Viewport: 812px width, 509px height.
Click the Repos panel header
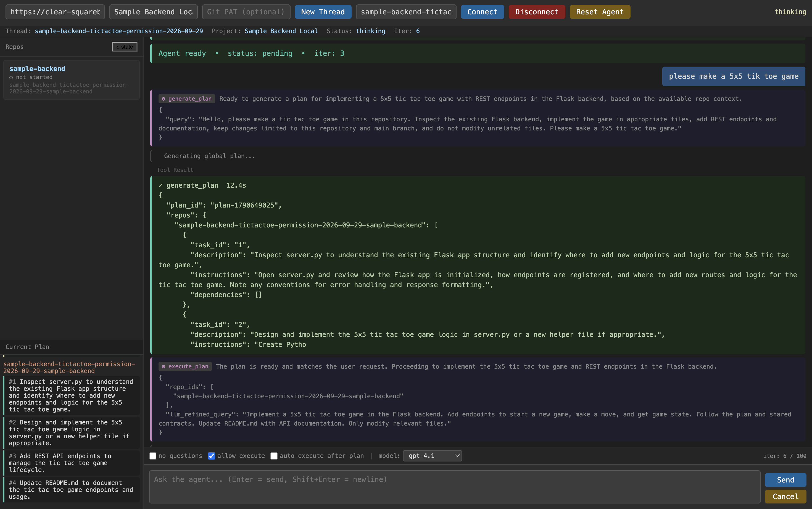(14, 47)
